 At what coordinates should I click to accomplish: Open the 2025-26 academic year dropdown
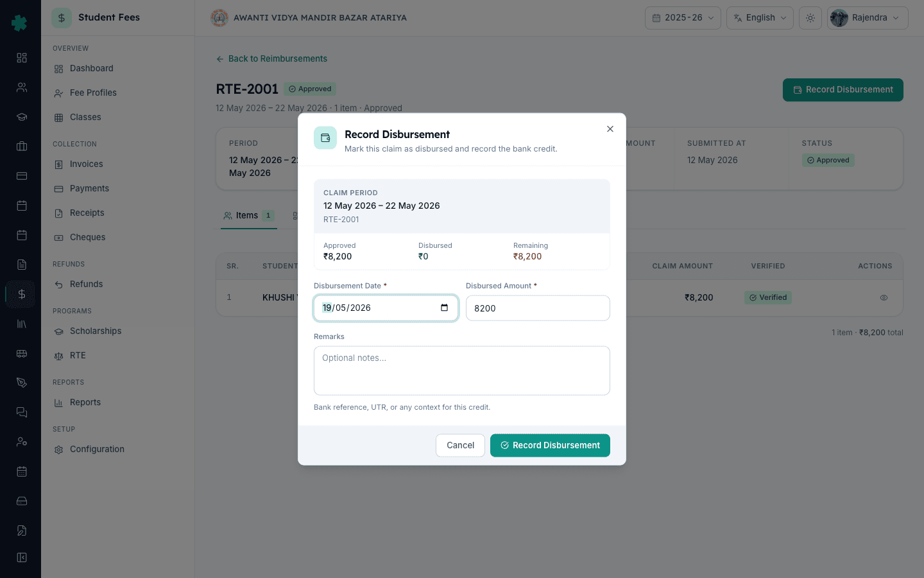683,18
